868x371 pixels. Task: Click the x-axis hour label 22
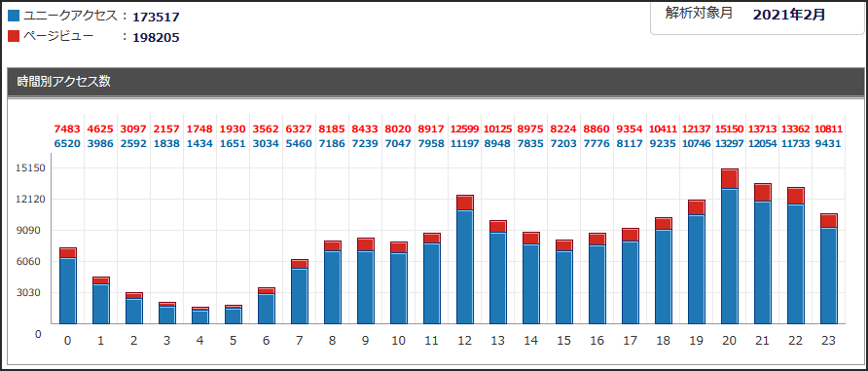click(795, 341)
